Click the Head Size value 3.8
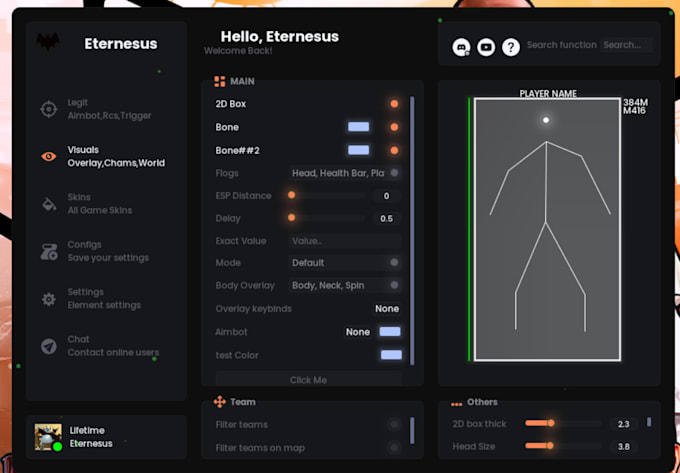Image resolution: width=680 pixels, height=473 pixels. click(624, 447)
